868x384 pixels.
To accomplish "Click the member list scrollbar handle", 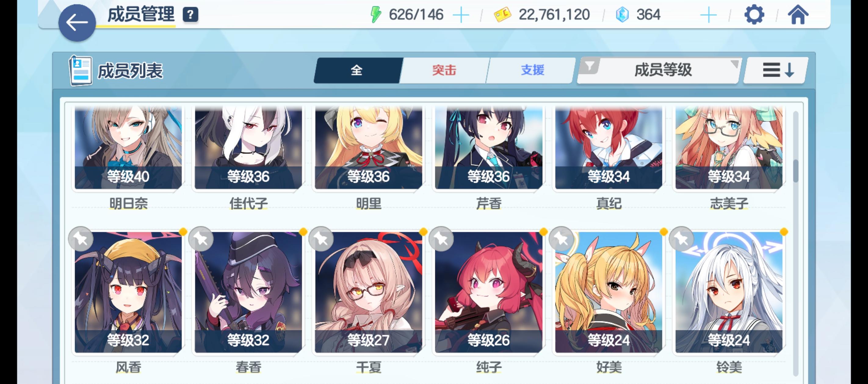I will (796, 171).
